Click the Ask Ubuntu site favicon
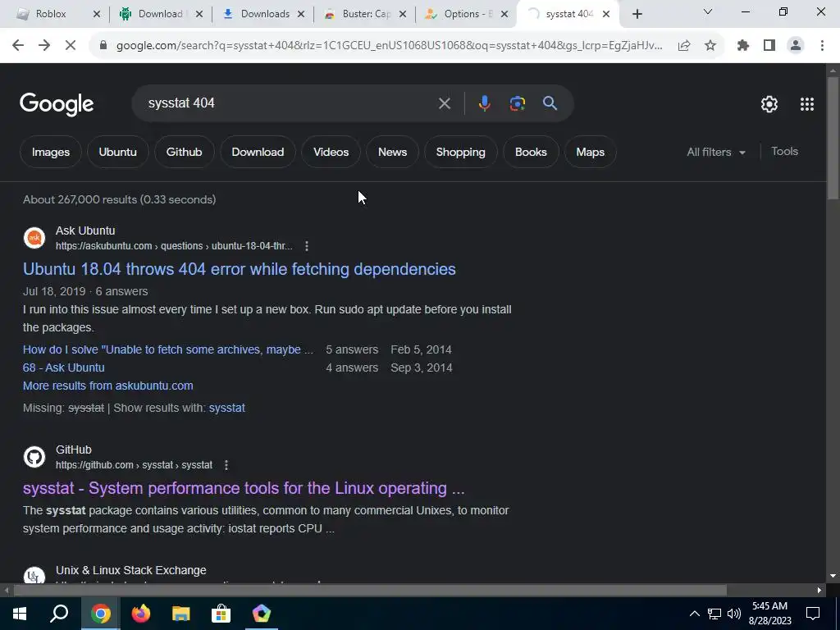This screenshot has height=630, width=840. (x=34, y=238)
